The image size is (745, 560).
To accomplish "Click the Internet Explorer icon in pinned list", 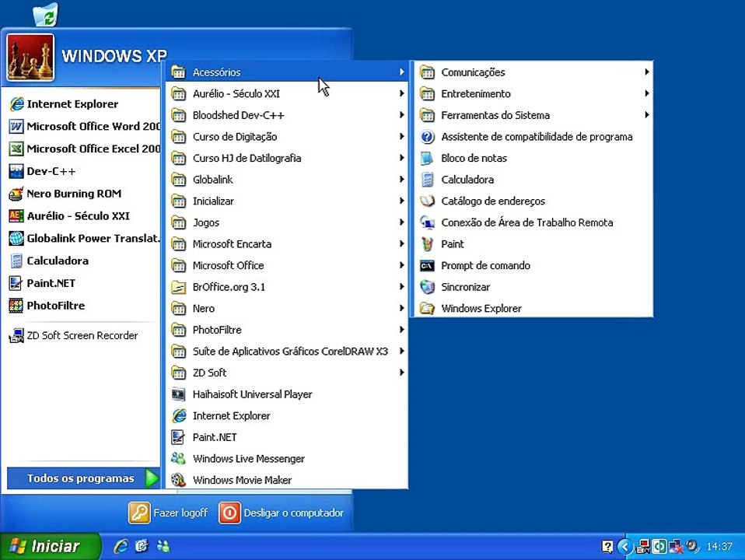I will [x=16, y=104].
